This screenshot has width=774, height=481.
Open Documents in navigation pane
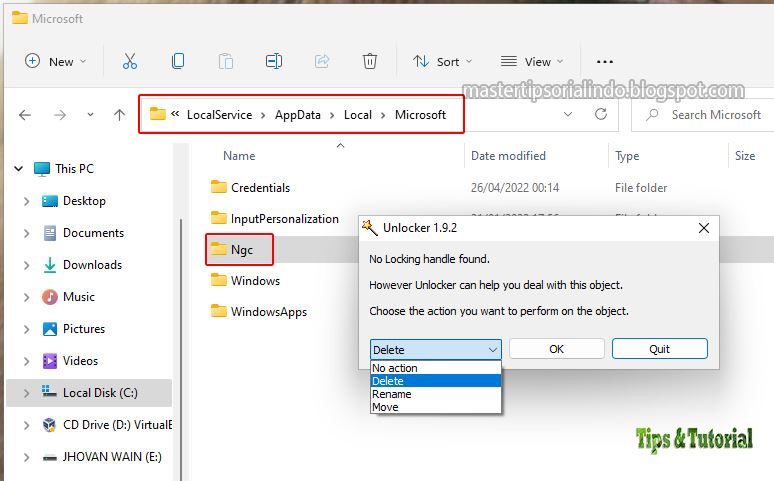83,233
